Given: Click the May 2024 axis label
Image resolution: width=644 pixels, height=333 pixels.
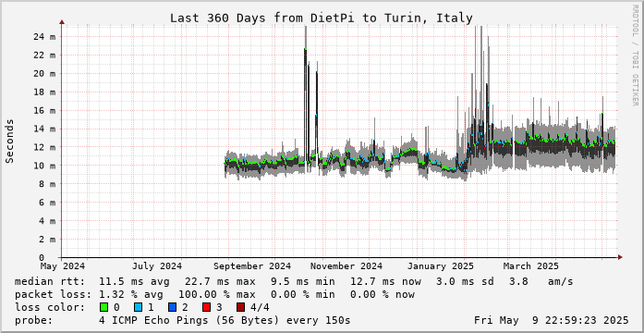Looking at the screenshot, I should 63,266.
